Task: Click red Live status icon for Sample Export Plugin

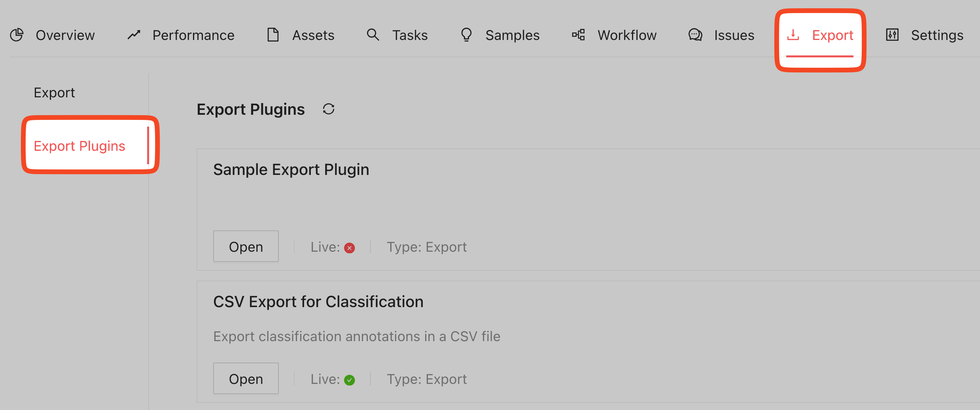Action: pyautogui.click(x=350, y=248)
